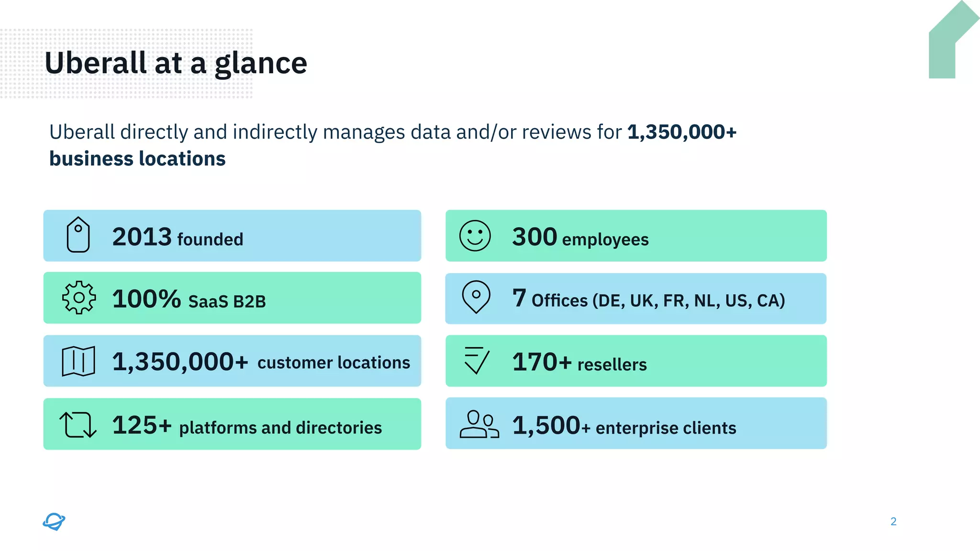
Task: Click the slide page number 2
Action: coord(893,521)
